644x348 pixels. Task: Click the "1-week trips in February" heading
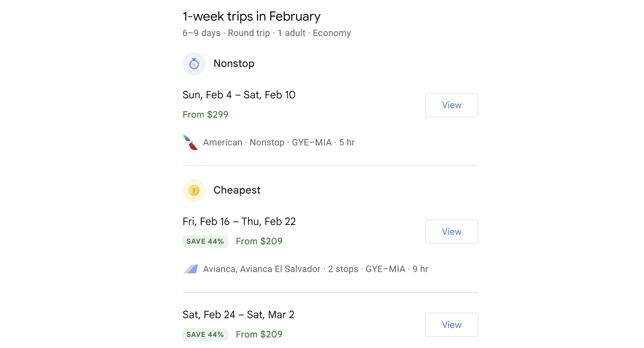251,16
